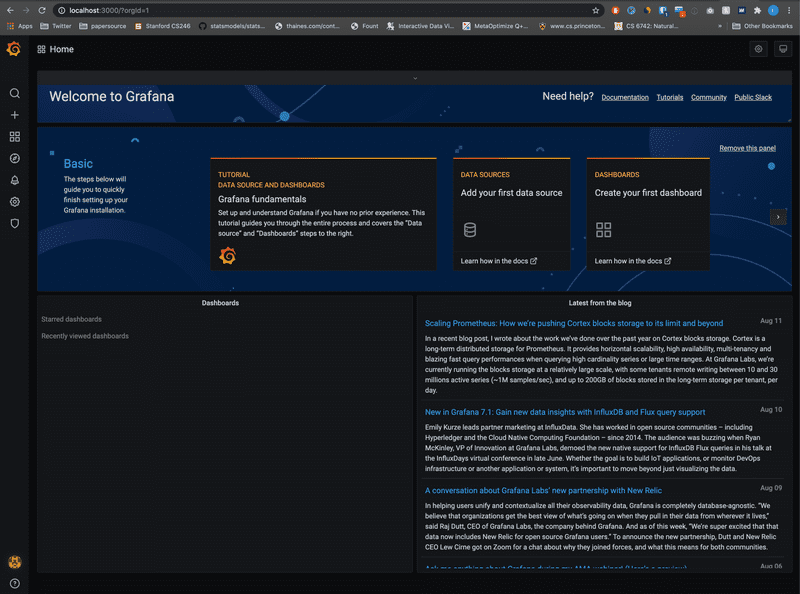800x594 pixels.
Task: Open the Alerting bell icon
Action: 15,180
